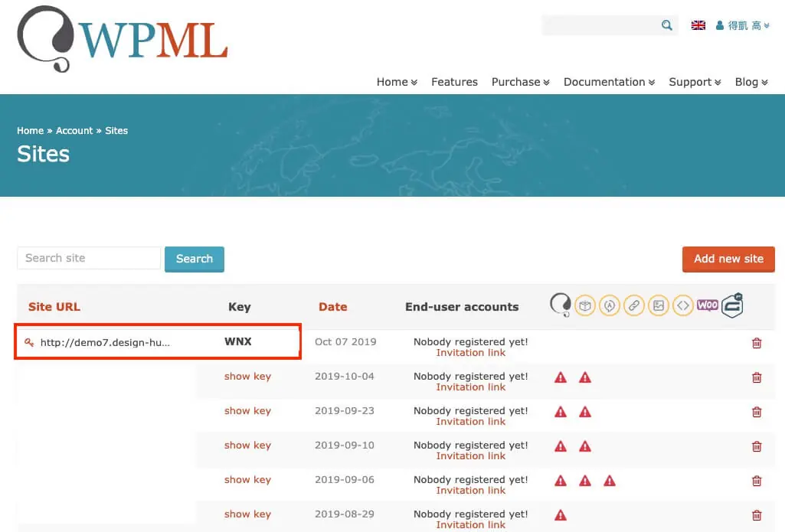
Task: Click the trash icon in the 2019-09-06 row
Action: (757, 481)
